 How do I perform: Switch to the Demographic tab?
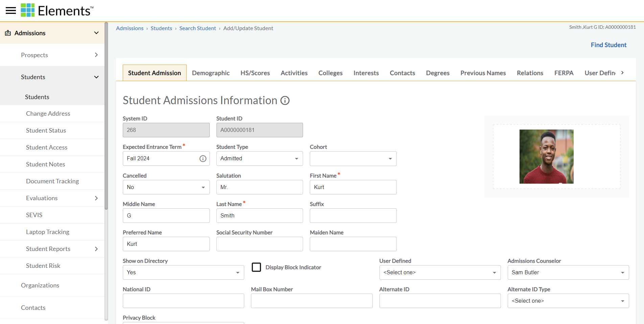211,73
